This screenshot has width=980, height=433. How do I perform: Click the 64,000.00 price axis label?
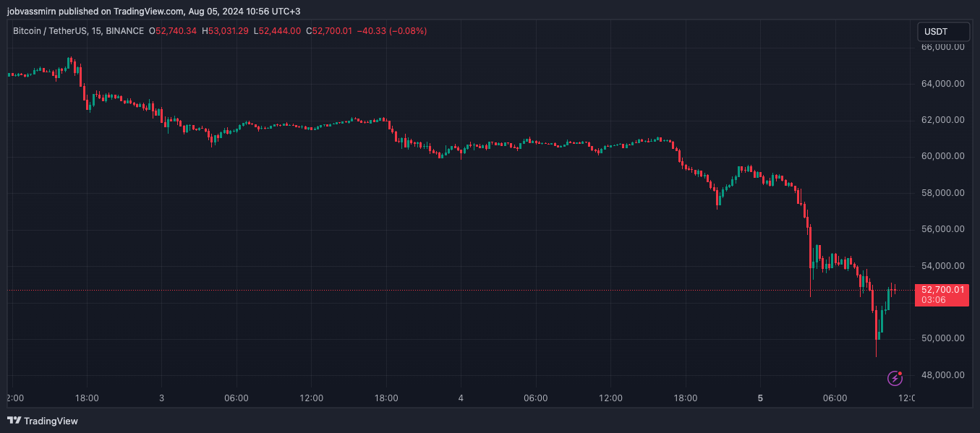point(942,84)
